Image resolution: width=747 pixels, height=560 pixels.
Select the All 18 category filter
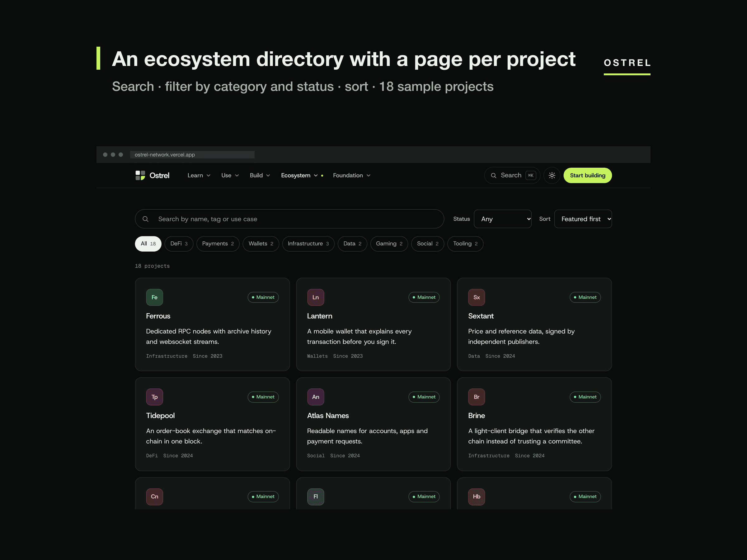[x=148, y=243]
